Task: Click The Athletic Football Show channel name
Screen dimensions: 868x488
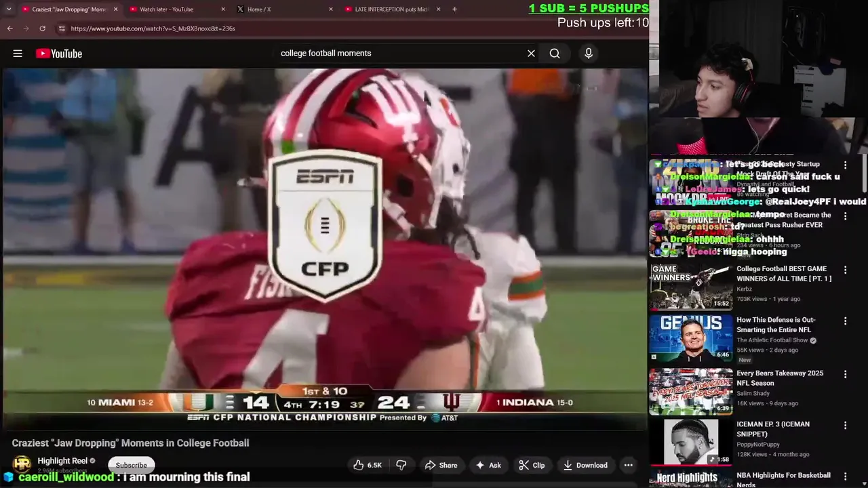Action: 772,340
